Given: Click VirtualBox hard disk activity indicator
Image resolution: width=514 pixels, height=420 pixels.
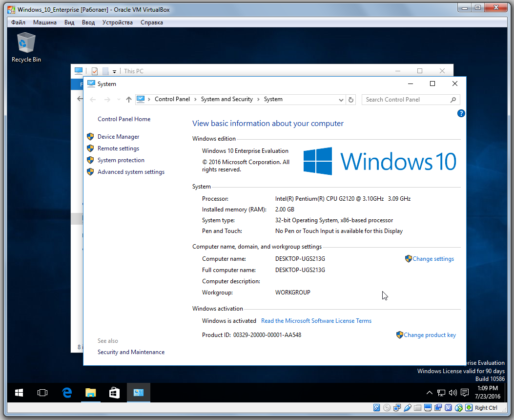Looking at the screenshot, I should tap(377, 407).
